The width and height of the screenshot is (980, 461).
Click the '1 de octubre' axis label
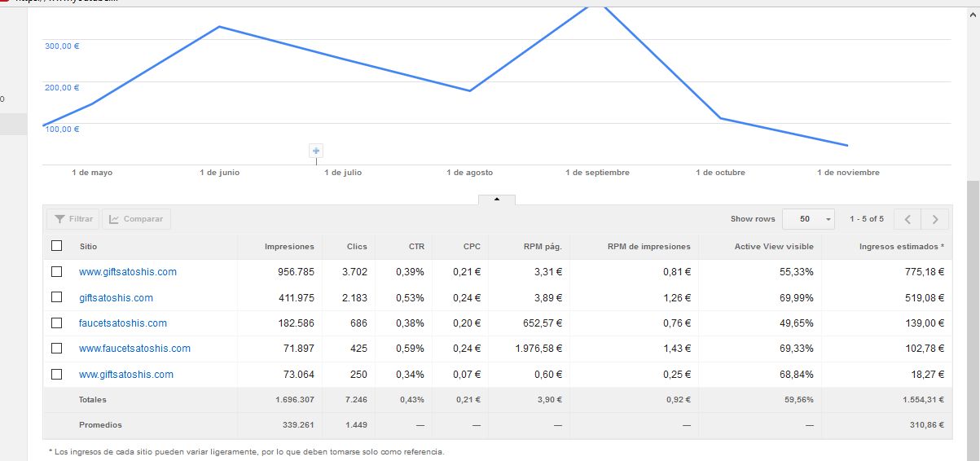click(720, 173)
